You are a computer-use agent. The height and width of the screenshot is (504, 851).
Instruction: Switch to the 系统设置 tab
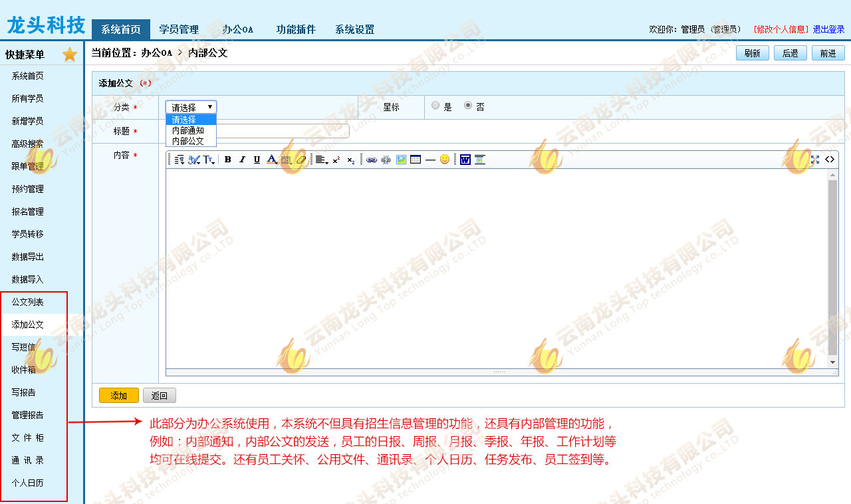tap(354, 29)
